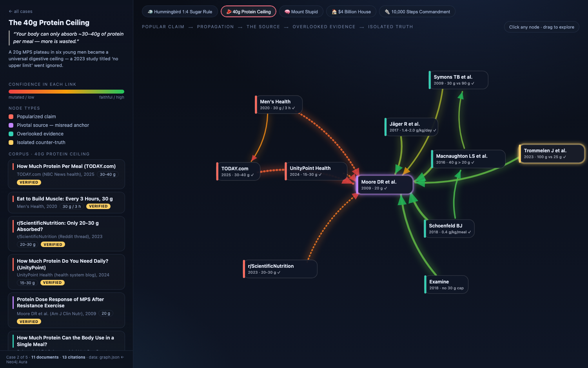The width and height of the screenshot is (588, 368).
Task: Select the Macnaughton LS et al. node
Action: 468,159
